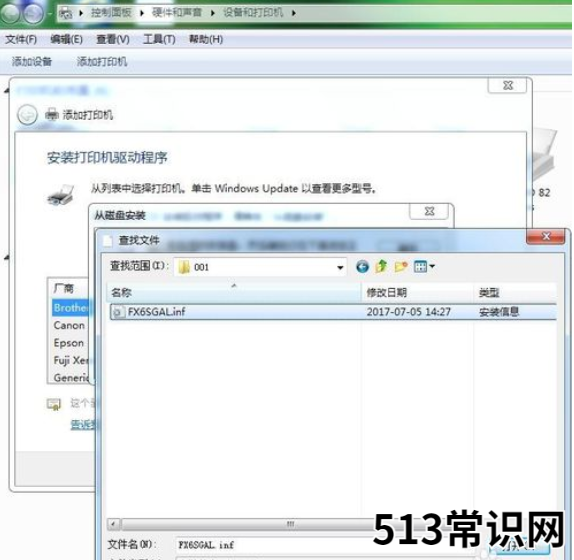This screenshot has height=560, width=574.
Task: Select Generic in the 厂商 list
Action: [x=71, y=377]
